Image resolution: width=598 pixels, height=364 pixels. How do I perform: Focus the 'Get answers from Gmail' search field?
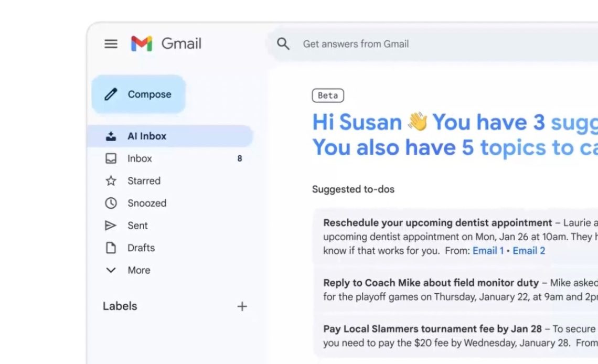(433, 44)
